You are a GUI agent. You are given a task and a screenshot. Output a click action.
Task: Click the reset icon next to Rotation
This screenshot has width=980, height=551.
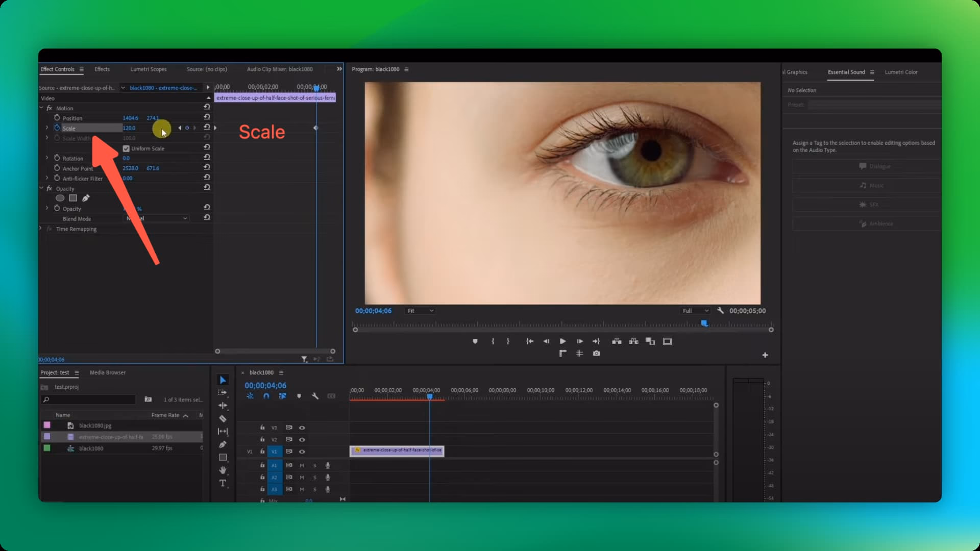point(207,157)
